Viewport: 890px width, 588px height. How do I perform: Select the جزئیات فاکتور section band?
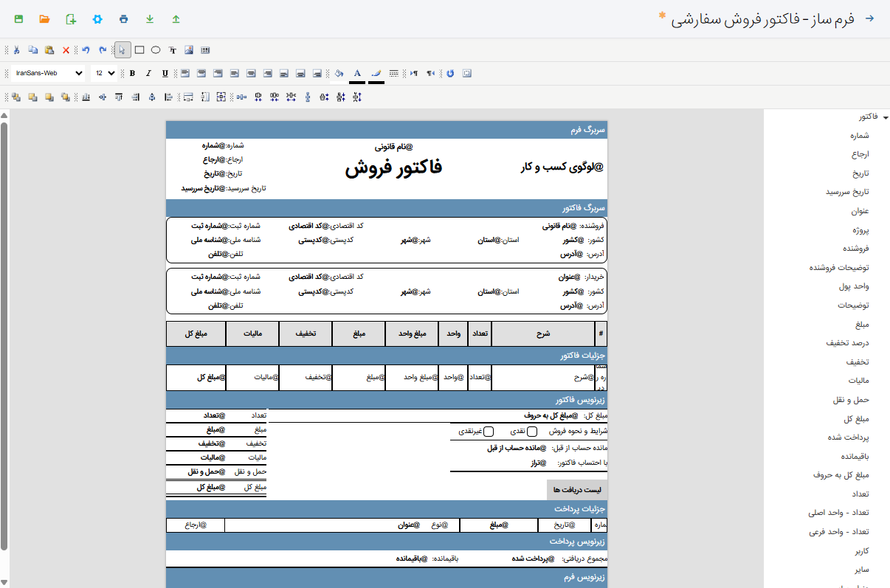[x=387, y=356]
